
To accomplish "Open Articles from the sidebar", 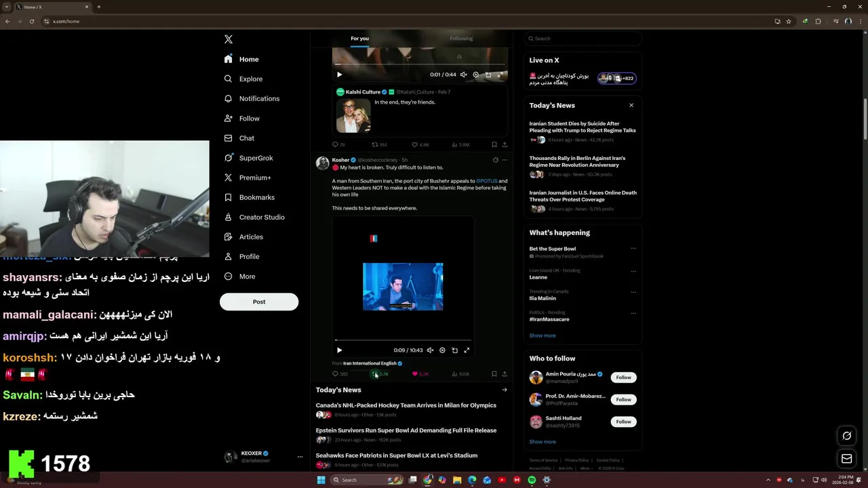I will pos(243,237).
